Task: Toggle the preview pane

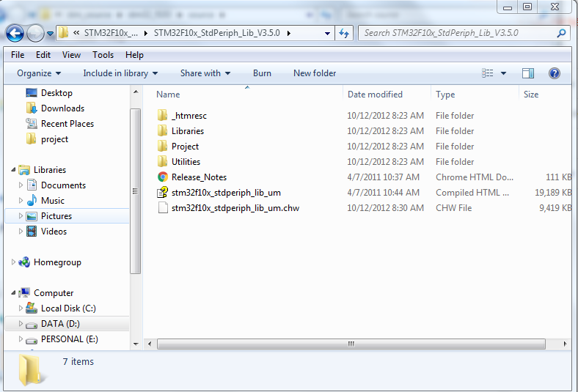Action: [x=528, y=73]
